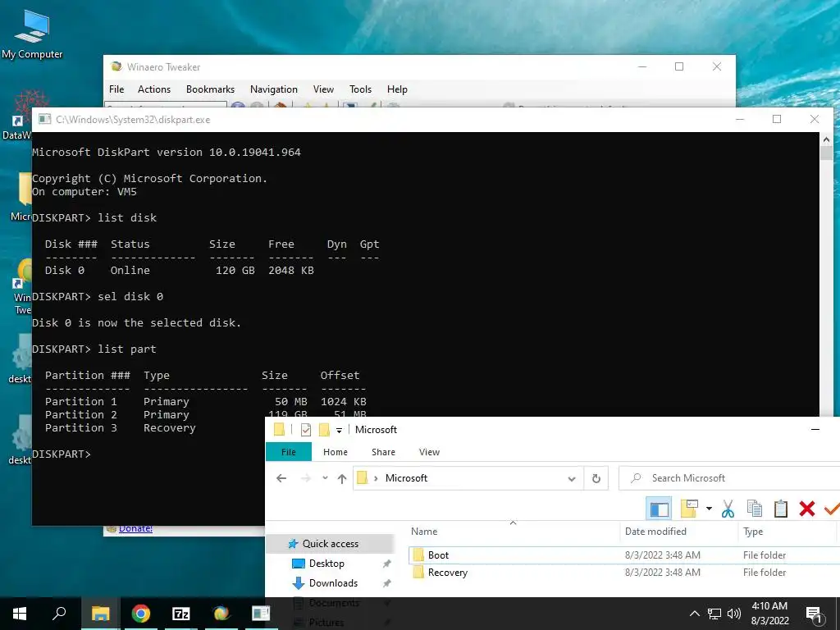This screenshot has height=630, width=840.
Task: Open the Share ribbon tab
Action: tap(384, 452)
